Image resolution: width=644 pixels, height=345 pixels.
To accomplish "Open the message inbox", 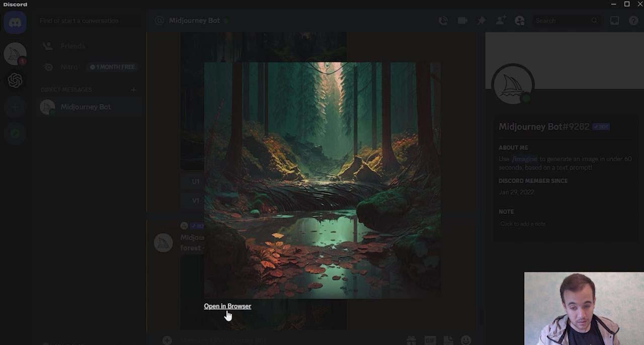I will (614, 21).
